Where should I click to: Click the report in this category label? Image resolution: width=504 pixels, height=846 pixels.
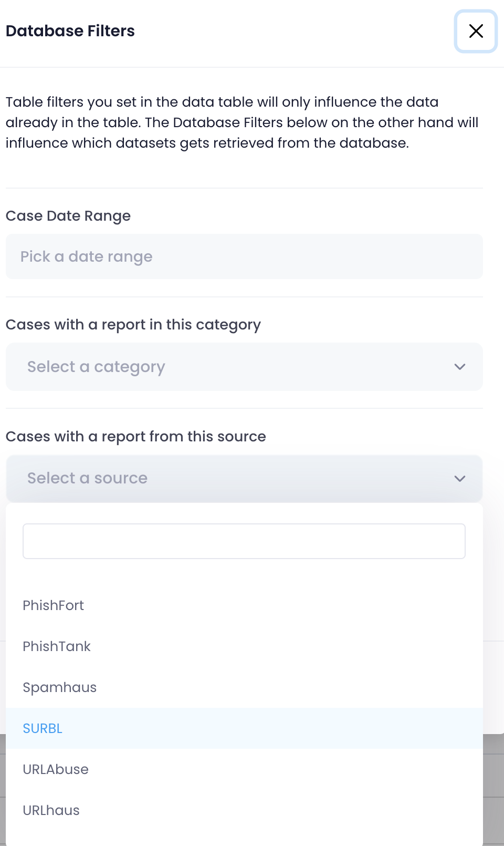133,325
